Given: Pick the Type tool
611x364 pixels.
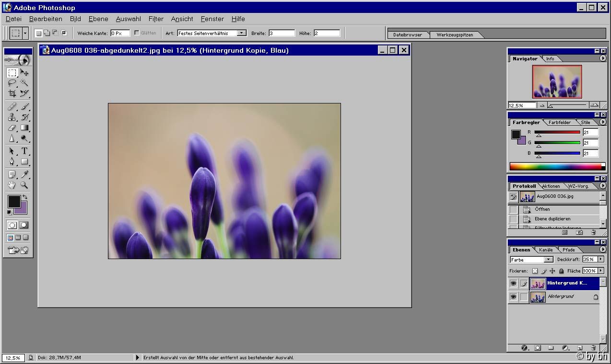Looking at the screenshot, I should [24, 151].
